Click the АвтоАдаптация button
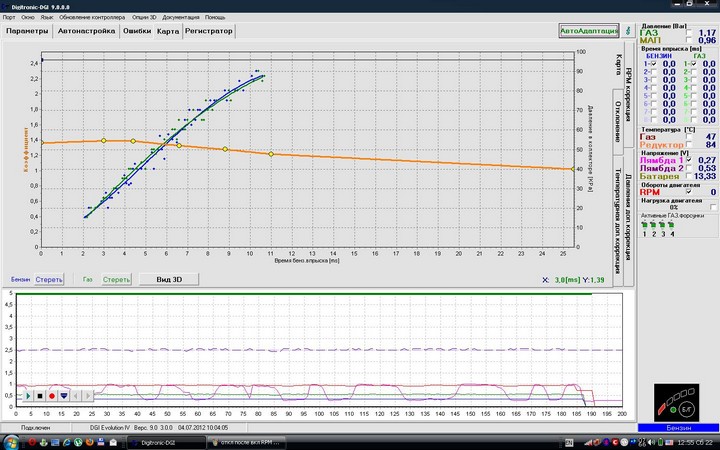The height and width of the screenshot is (450, 720). point(588,31)
